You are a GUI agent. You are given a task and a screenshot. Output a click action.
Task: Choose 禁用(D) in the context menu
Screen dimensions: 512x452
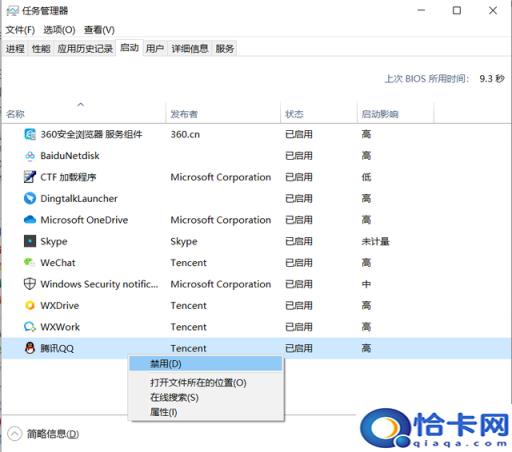(x=206, y=364)
